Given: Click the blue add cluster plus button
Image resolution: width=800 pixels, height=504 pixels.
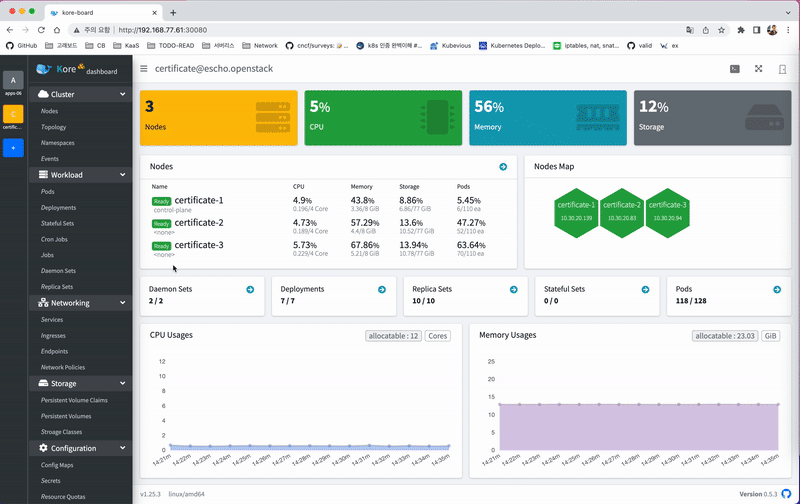Looking at the screenshot, I should 13,148.
